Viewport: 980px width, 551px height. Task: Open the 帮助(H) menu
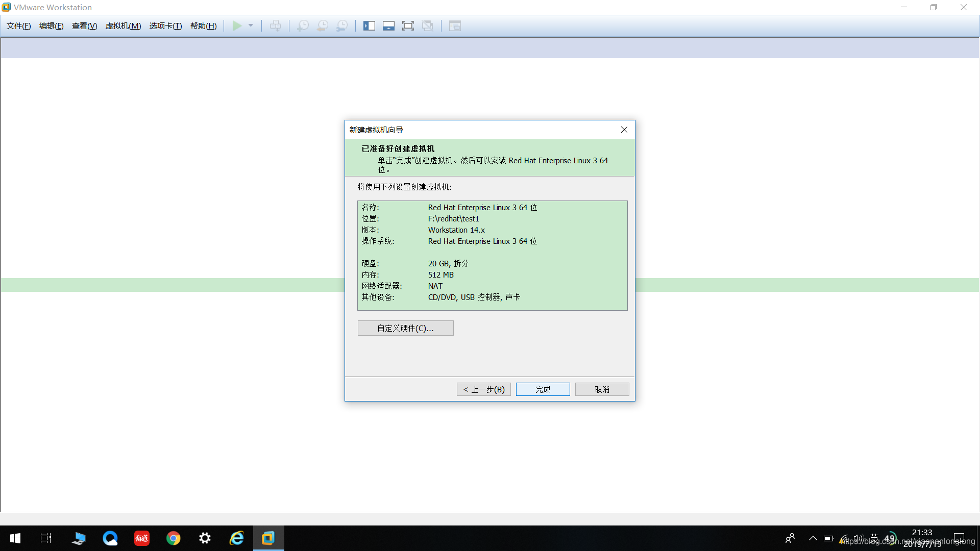[203, 26]
